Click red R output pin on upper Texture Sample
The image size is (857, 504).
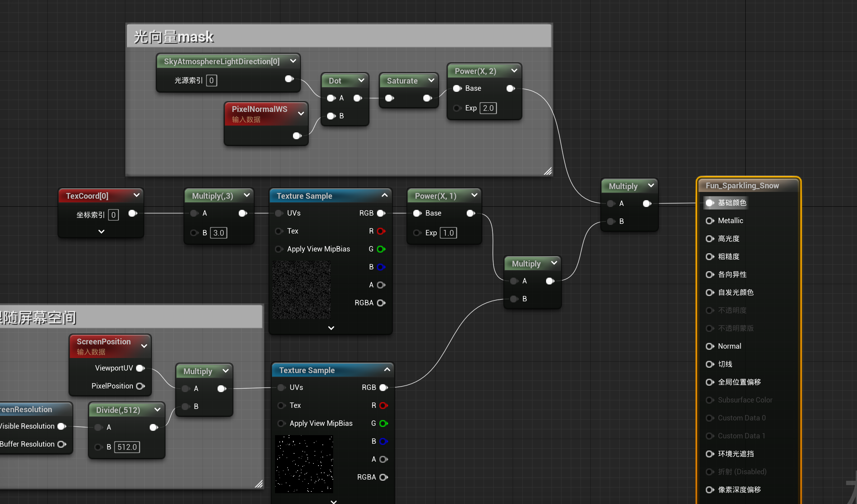[381, 231]
